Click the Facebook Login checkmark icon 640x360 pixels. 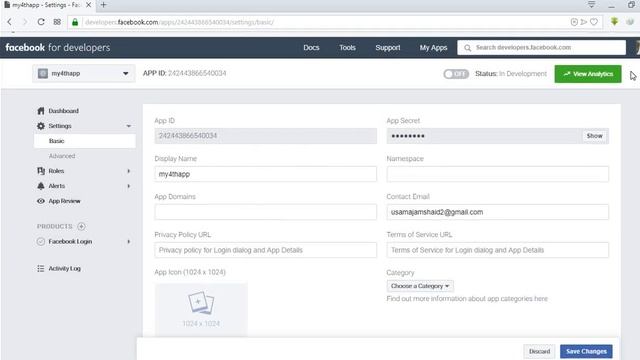point(41,241)
